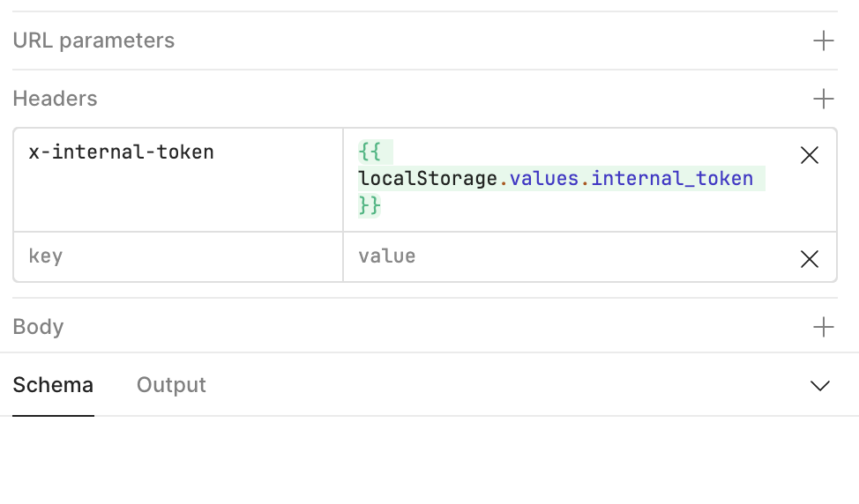859x504 pixels.
Task: Click the opening {{ braces in value
Action: [x=369, y=152]
